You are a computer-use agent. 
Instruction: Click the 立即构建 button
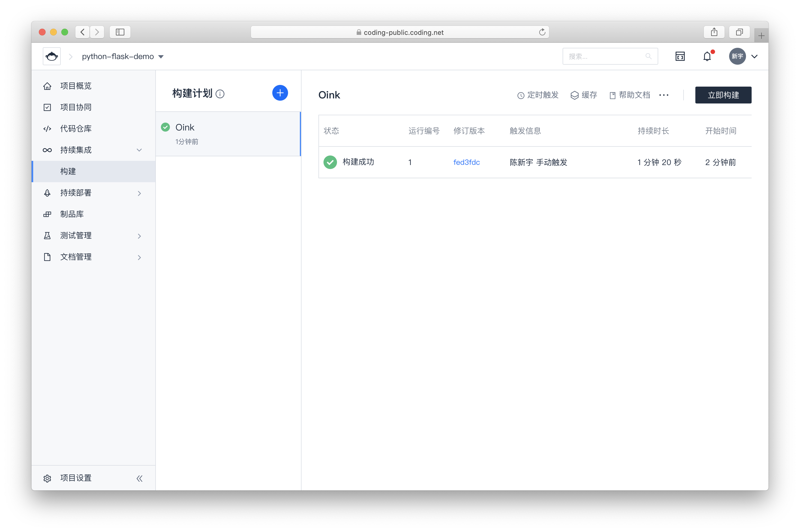pos(723,95)
